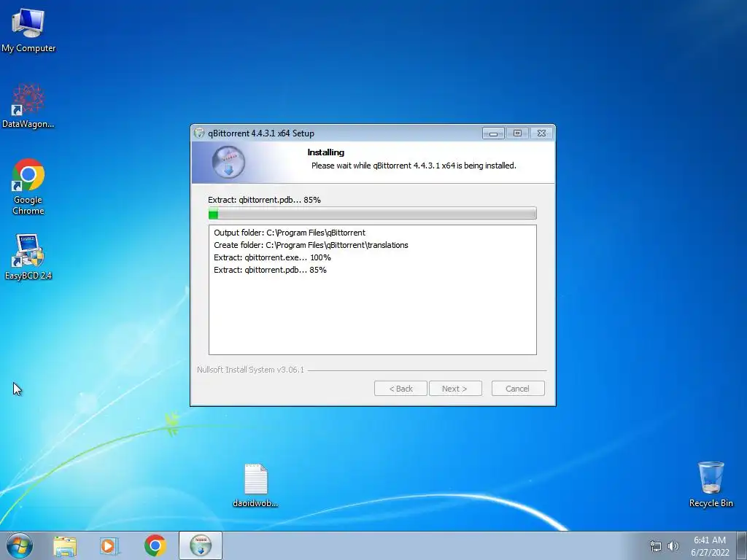Click the 'Nullsoft Install System v3.06.1' label
The width and height of the screenshot is (747, 560).
pos(251,370)
